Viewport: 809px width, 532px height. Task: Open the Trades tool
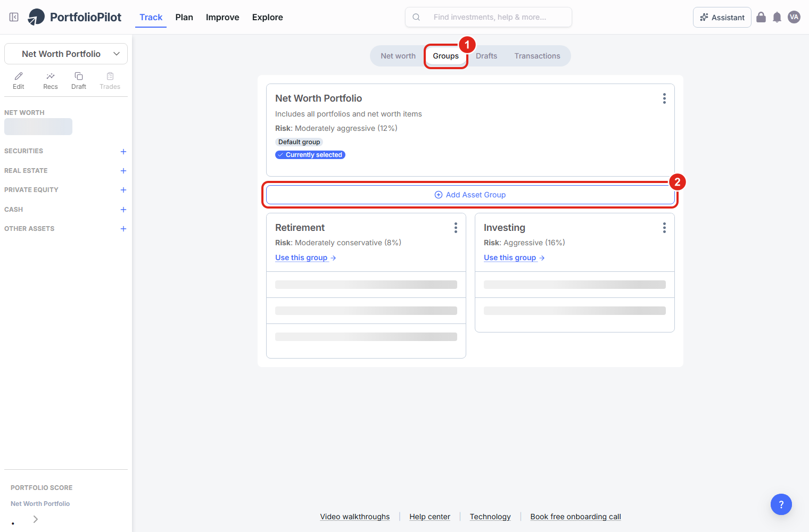coord(110,81)
